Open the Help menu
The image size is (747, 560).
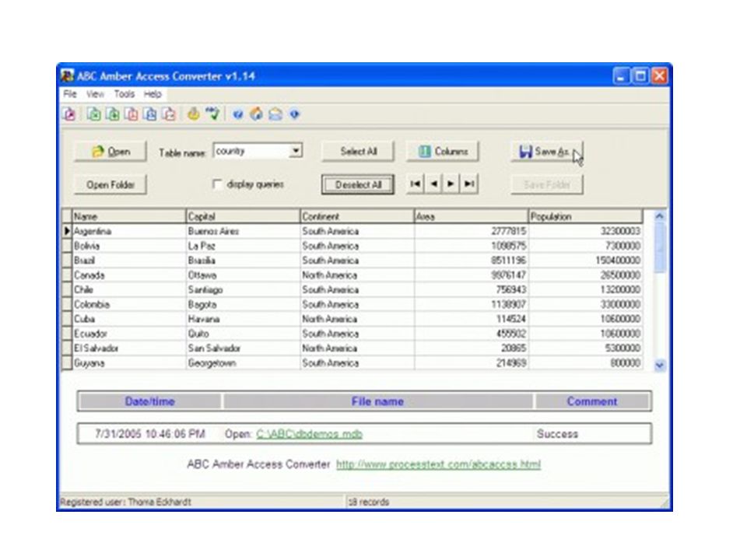click(x=153, y=94)
